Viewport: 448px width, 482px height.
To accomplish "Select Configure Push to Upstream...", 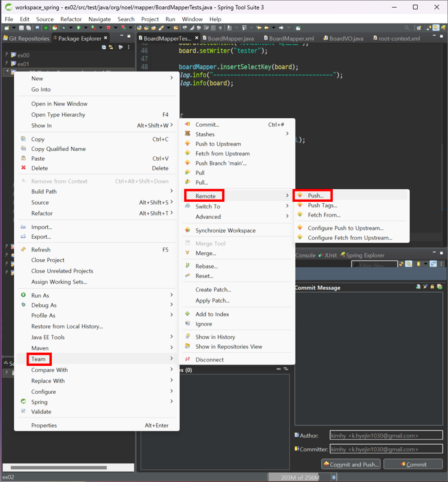I will [x=352, y=228].
